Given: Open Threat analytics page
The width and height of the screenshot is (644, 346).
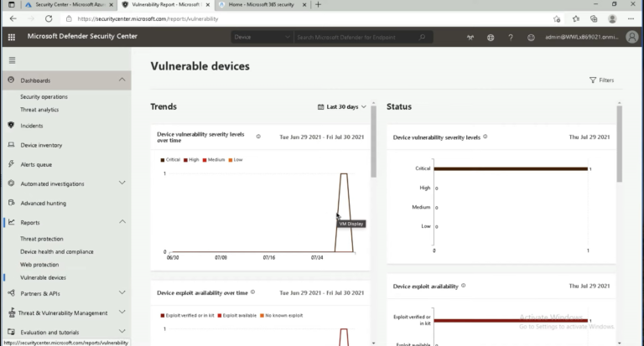Looking at the screenshot, I should coord(39,110).
